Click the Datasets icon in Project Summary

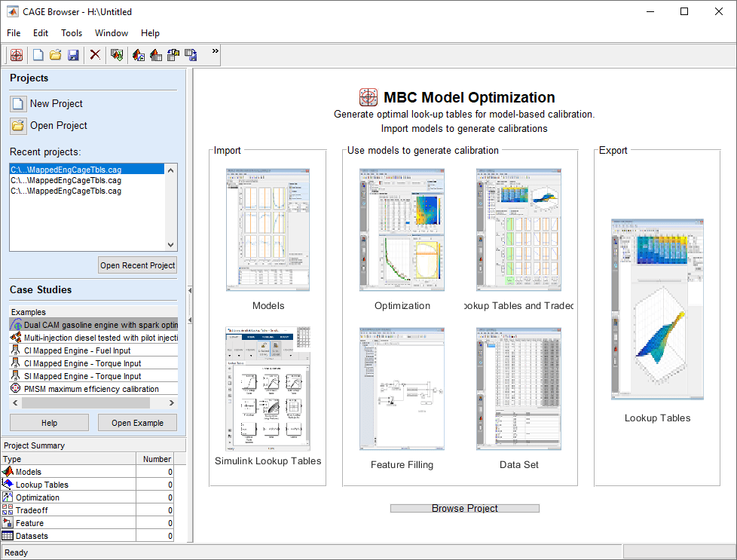8,536
